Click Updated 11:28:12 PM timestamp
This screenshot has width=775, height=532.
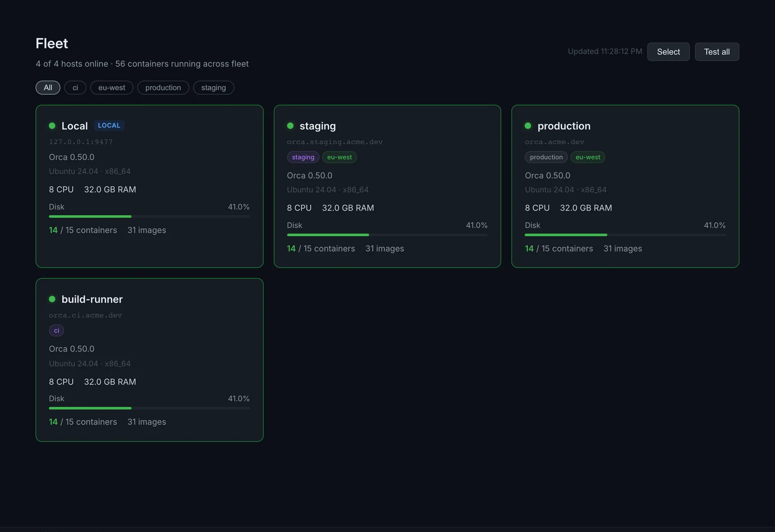tap(605, 51)
